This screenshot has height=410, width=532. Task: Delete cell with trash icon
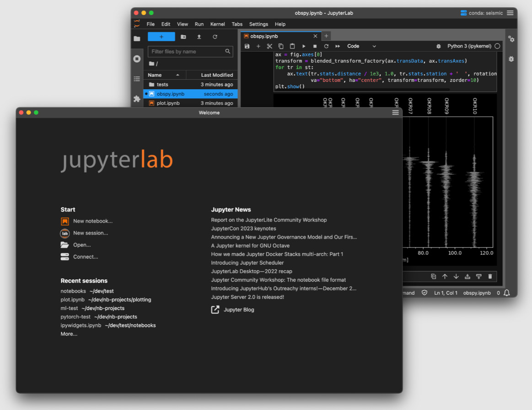click(490, 277)
